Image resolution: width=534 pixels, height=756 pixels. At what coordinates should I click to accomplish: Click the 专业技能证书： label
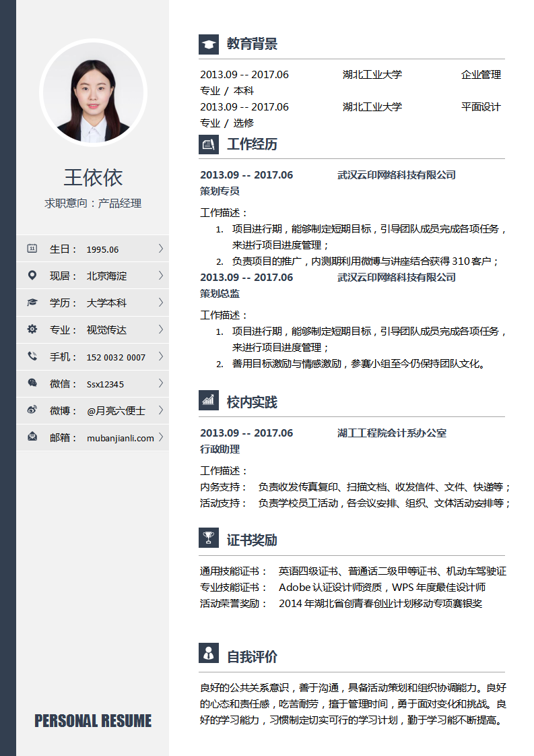pos(234,588)
